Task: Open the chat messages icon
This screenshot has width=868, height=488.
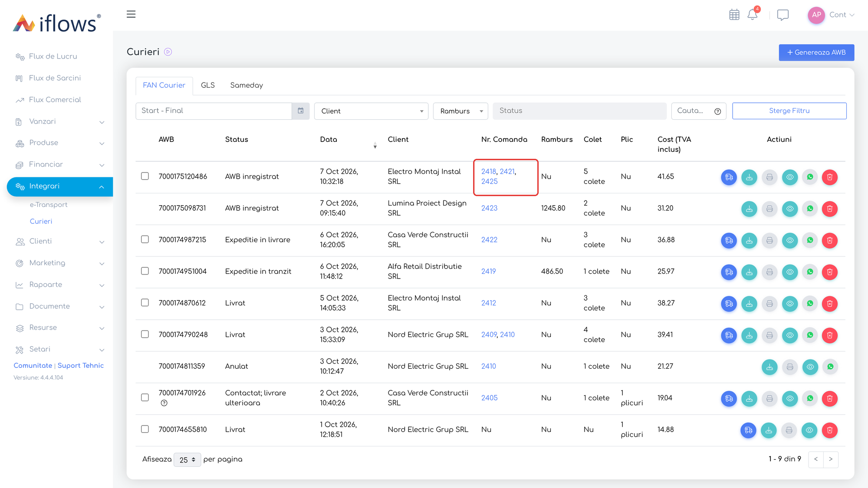Action: point(783,15)
